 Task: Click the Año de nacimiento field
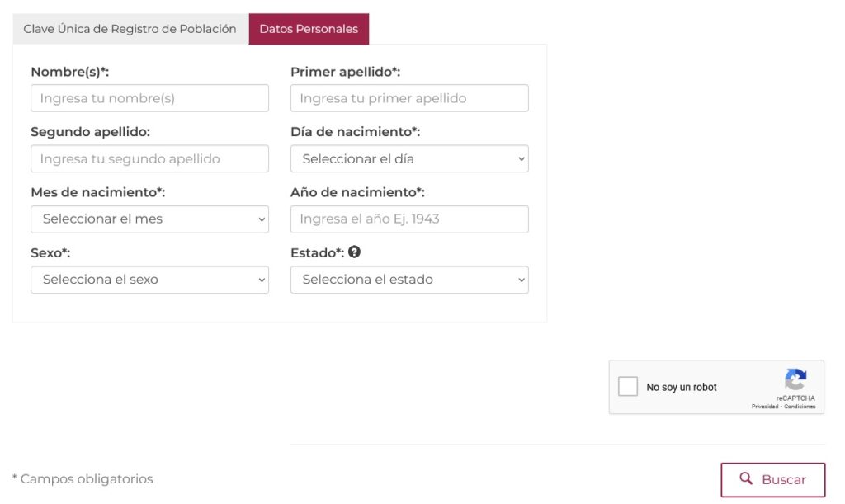tap(409, 219)
